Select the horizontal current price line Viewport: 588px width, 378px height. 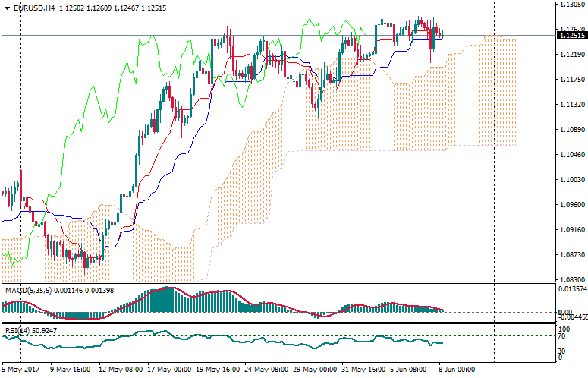coord(516,35)
